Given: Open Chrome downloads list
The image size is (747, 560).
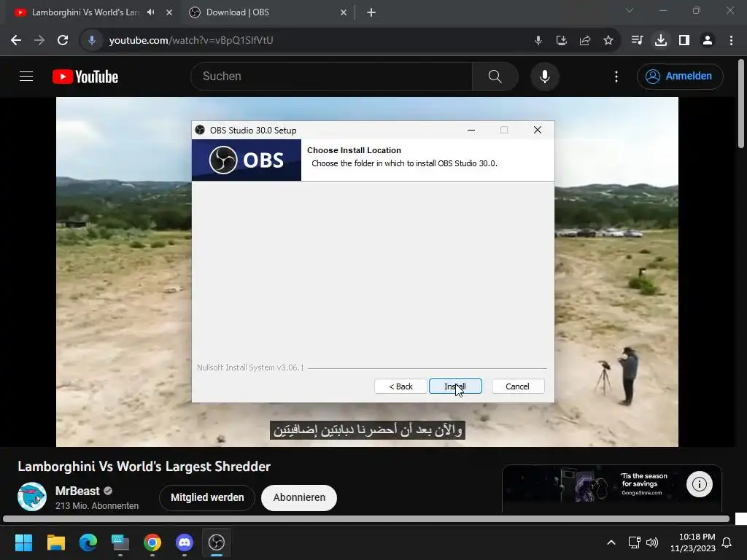Looking at the screenshot, I should pos(661,41).
